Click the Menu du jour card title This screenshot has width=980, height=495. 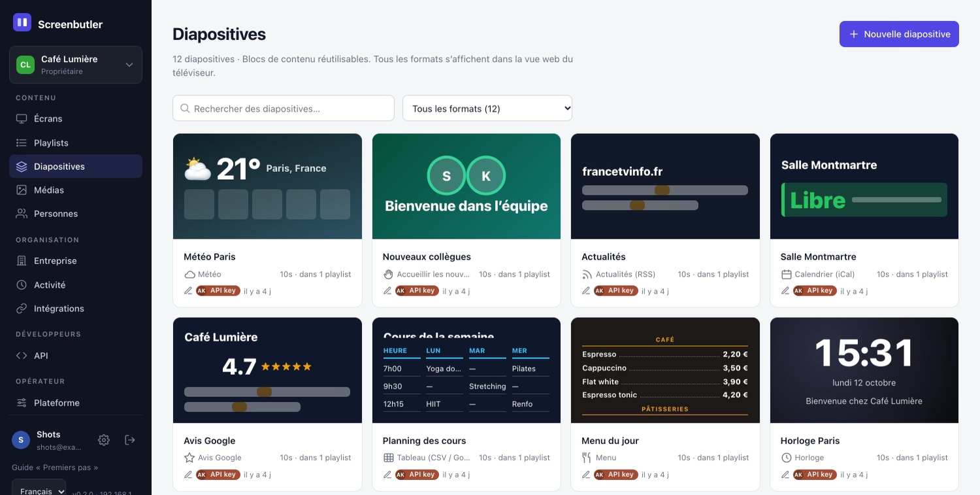(610, 441)
